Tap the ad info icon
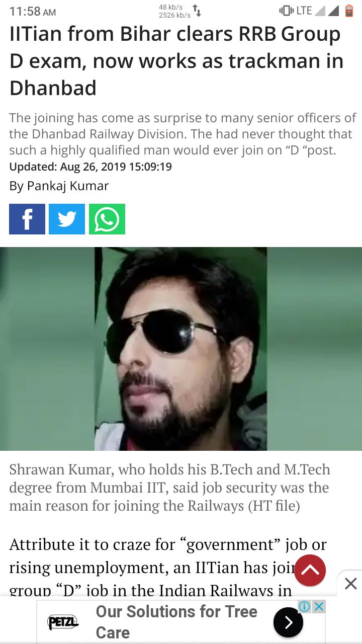This screenshot has width=362, height=644. 305,606
